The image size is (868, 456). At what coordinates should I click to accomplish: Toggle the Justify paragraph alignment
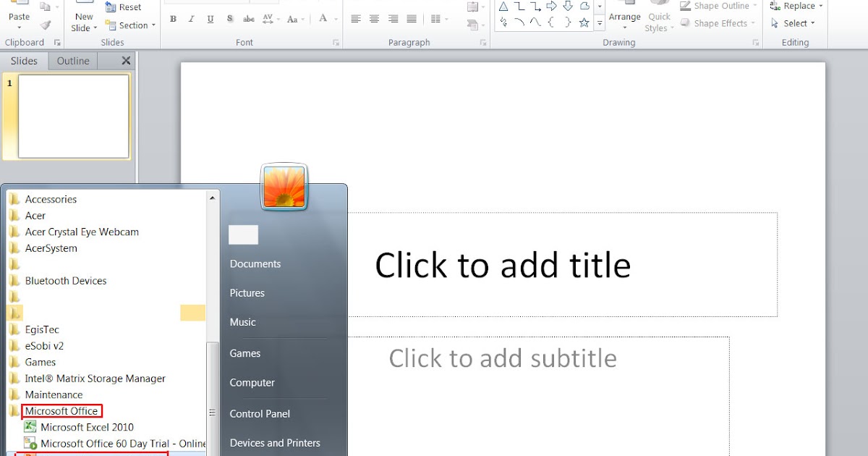(411, 18)
